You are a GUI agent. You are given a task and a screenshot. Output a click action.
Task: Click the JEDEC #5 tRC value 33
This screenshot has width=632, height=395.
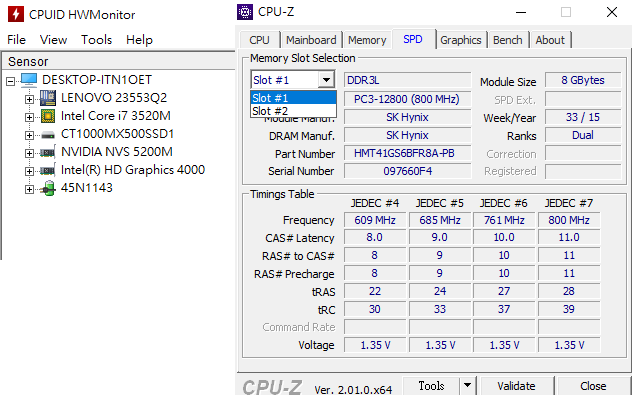tap(440, 309)
